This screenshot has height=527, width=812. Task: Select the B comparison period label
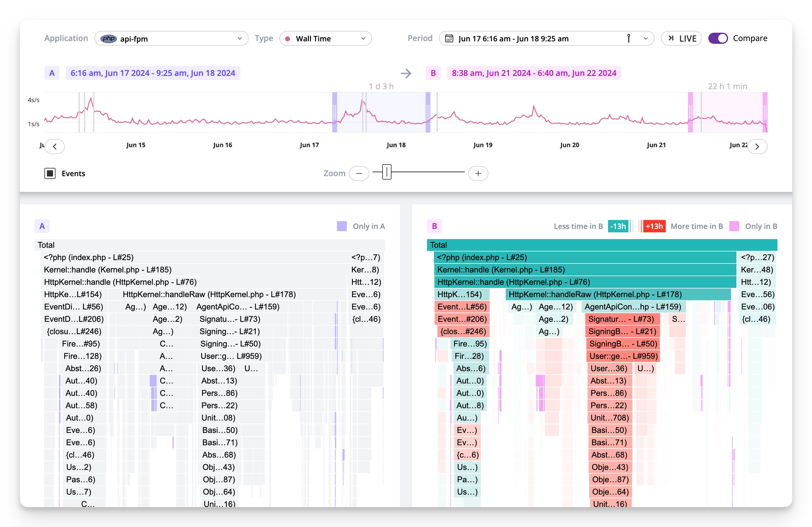[534, 73]
